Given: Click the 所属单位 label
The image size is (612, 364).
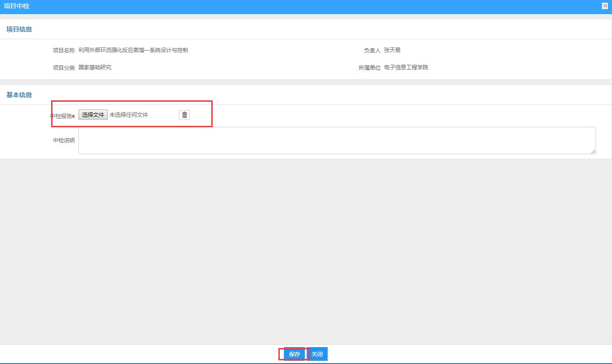Looking at the screenshot, I should [x=370, y=68].
